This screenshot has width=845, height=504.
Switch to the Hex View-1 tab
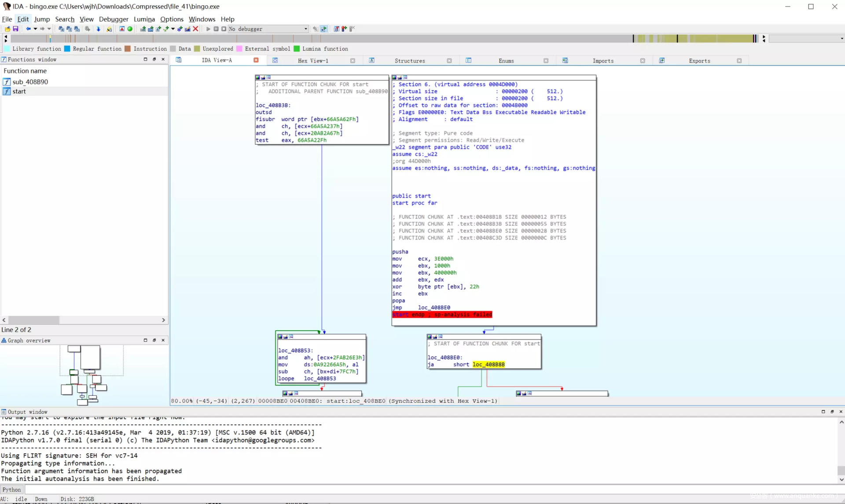click(x=312, y=61)
